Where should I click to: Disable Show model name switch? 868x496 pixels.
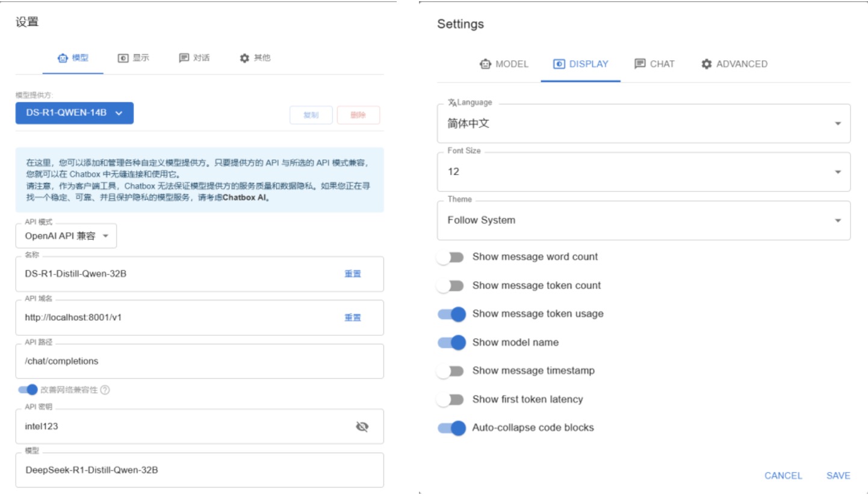pos(452,343)
